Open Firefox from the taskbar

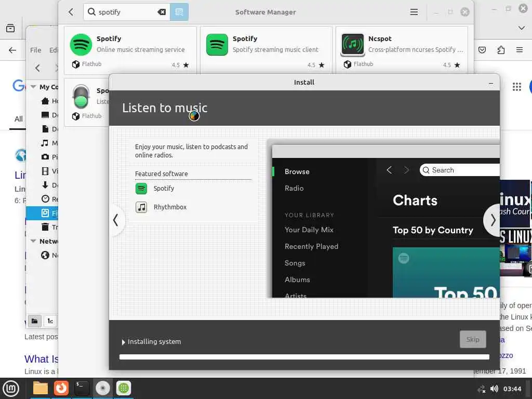61,388
